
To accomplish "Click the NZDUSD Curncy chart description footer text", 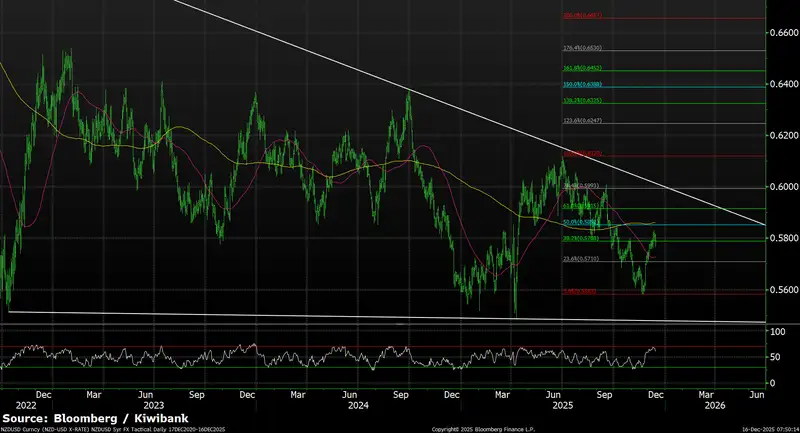I will 113,430.
